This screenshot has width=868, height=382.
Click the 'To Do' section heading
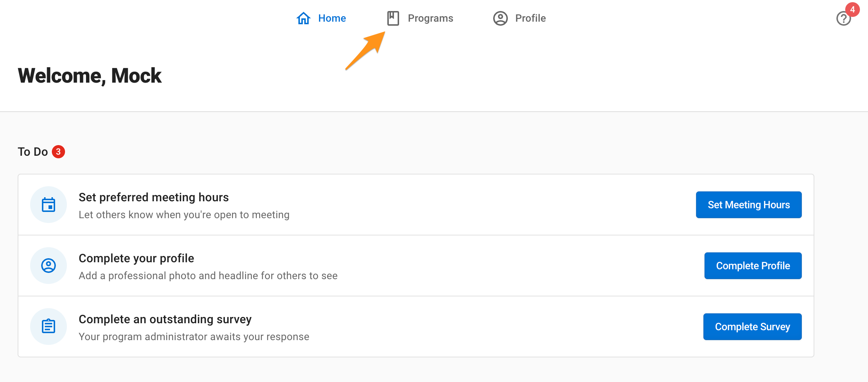[33, 152]
